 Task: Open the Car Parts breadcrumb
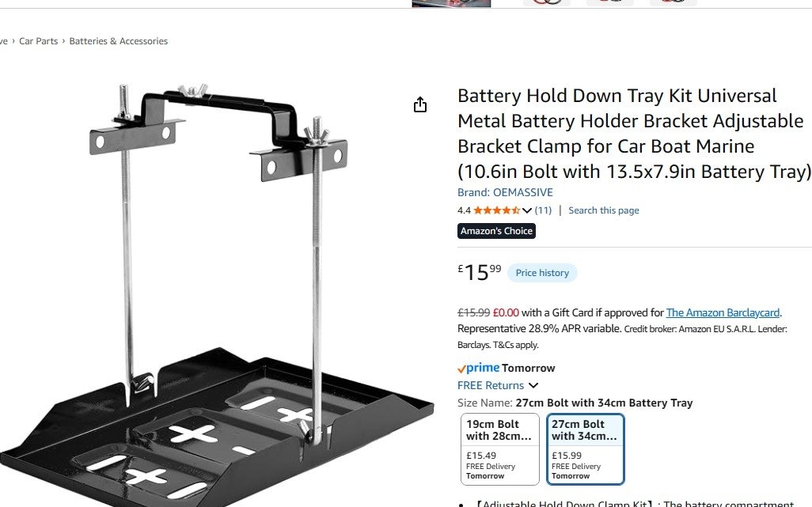(39, 41)
